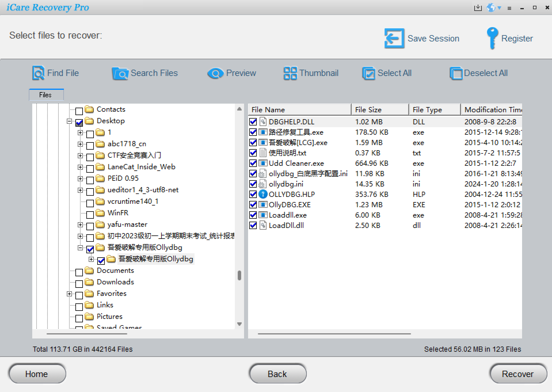Switch to the Files tab
Viewport: 552px width, 392px height.
(46, 95)
